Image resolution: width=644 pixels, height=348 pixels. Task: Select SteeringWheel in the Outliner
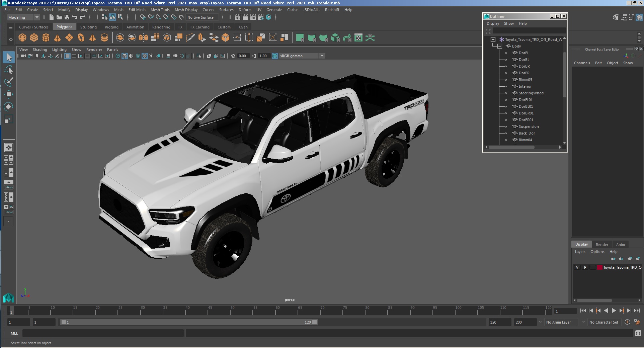point(531,93)
